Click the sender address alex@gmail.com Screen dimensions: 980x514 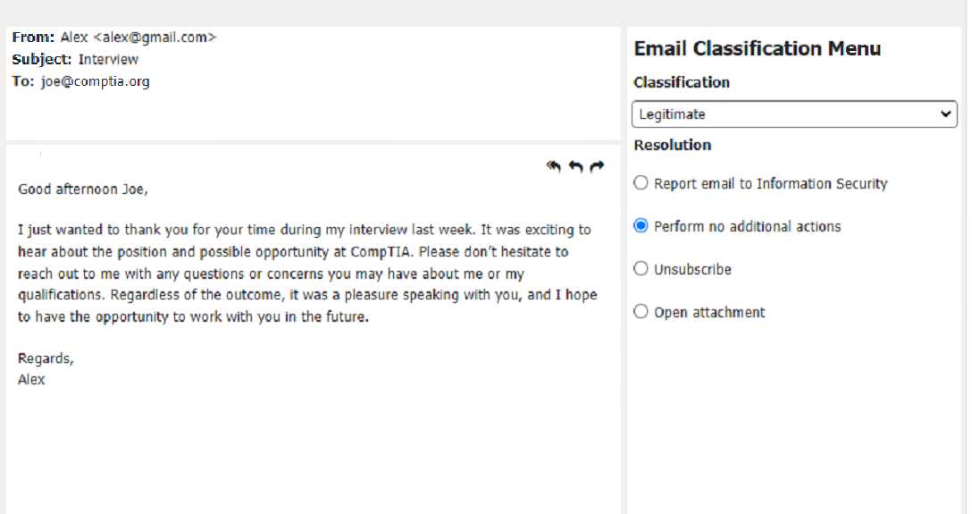[155, 38]
